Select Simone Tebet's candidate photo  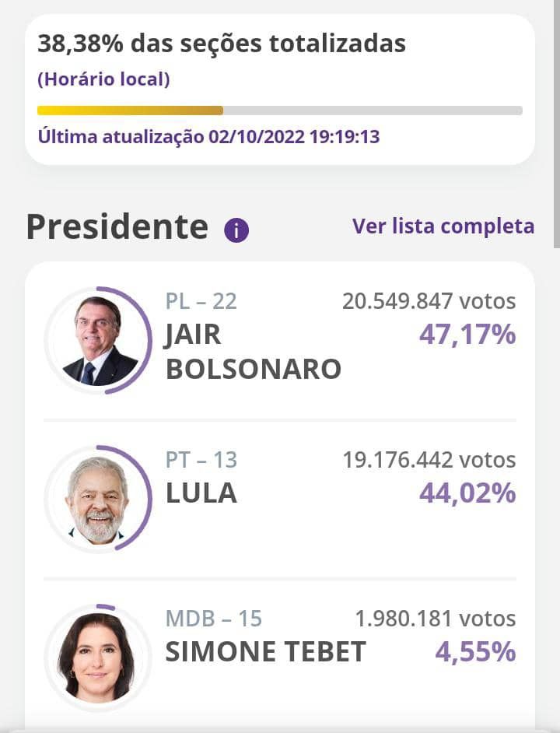click(97, 658)
